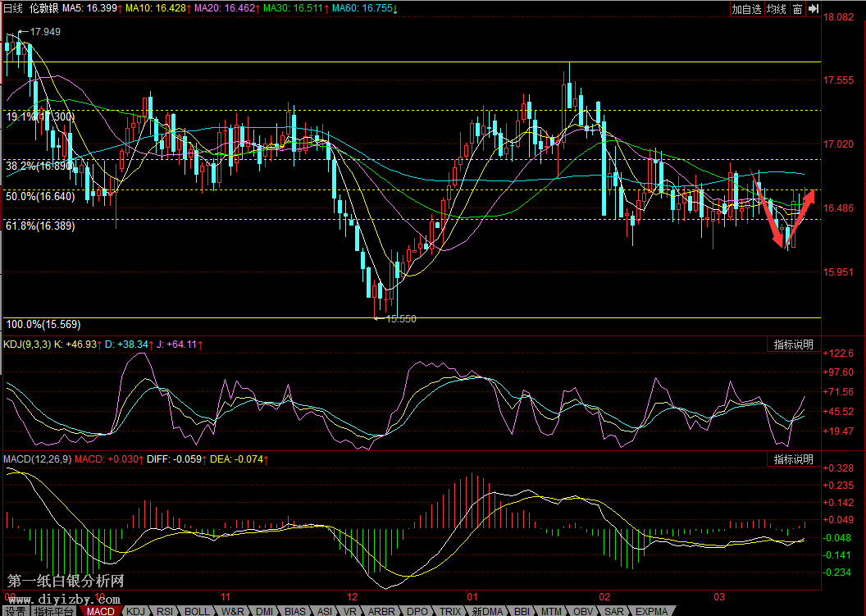Select the RSI indicator tab
The image size is (866, 616).
(165, 611)
